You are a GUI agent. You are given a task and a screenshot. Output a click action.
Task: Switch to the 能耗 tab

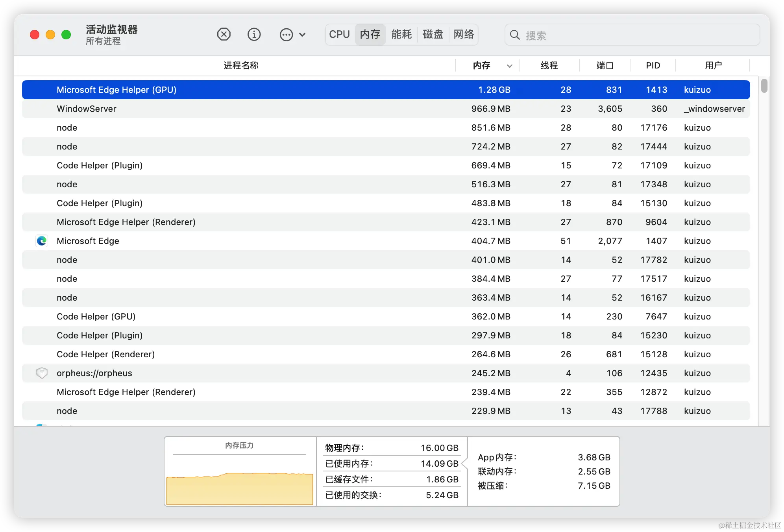point(401,35)
